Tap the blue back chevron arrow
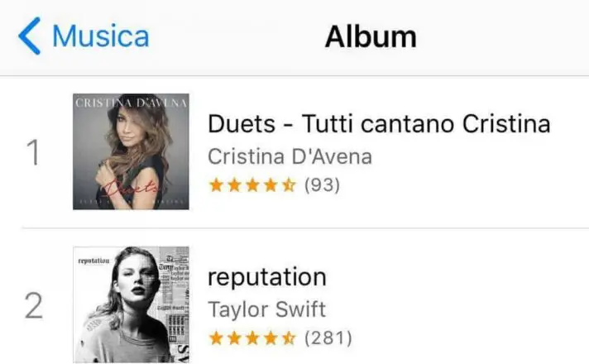Viewport: 589px width, 364px height. coord(29,37)
